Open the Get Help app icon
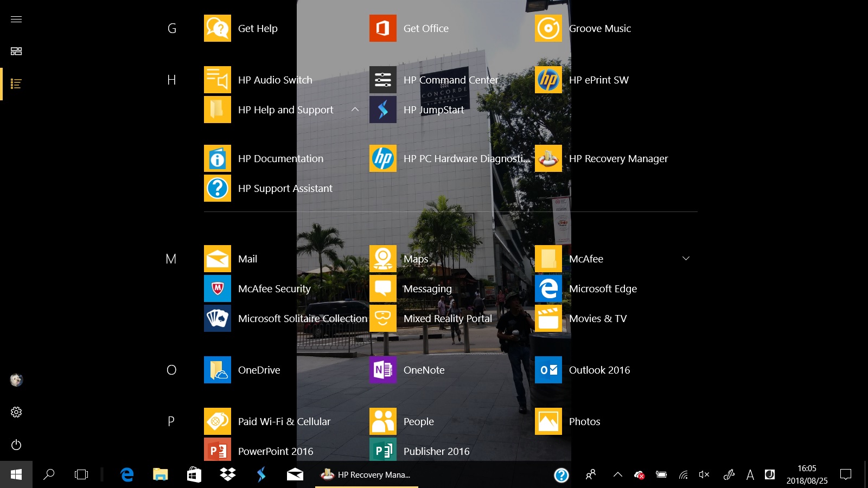868x488 pixels. [x=218, y=28]
